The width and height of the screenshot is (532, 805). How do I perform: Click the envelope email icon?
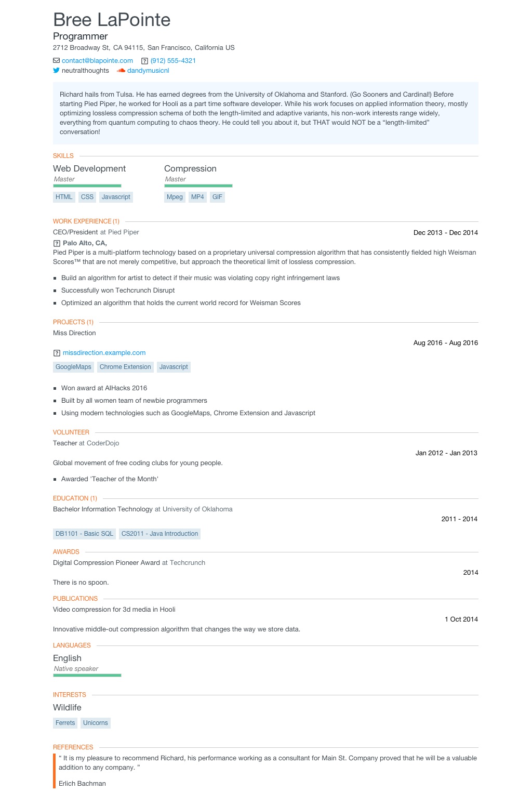56,61
